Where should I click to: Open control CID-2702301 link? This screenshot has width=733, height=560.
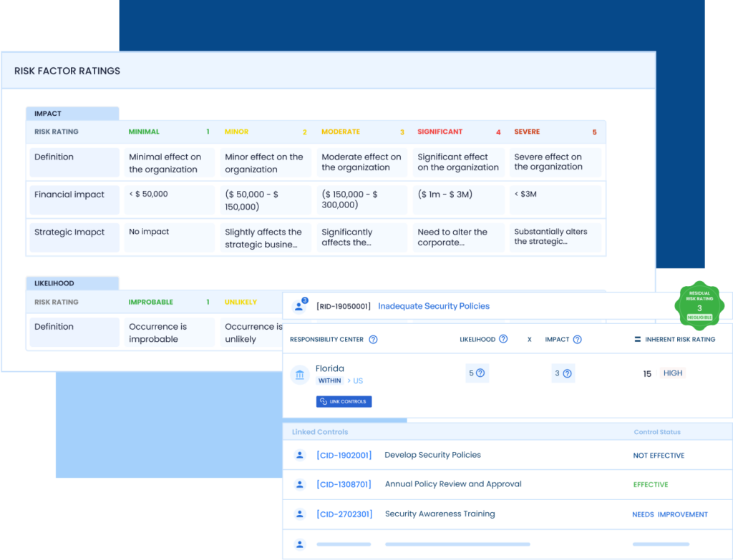[x=344, y=514]
